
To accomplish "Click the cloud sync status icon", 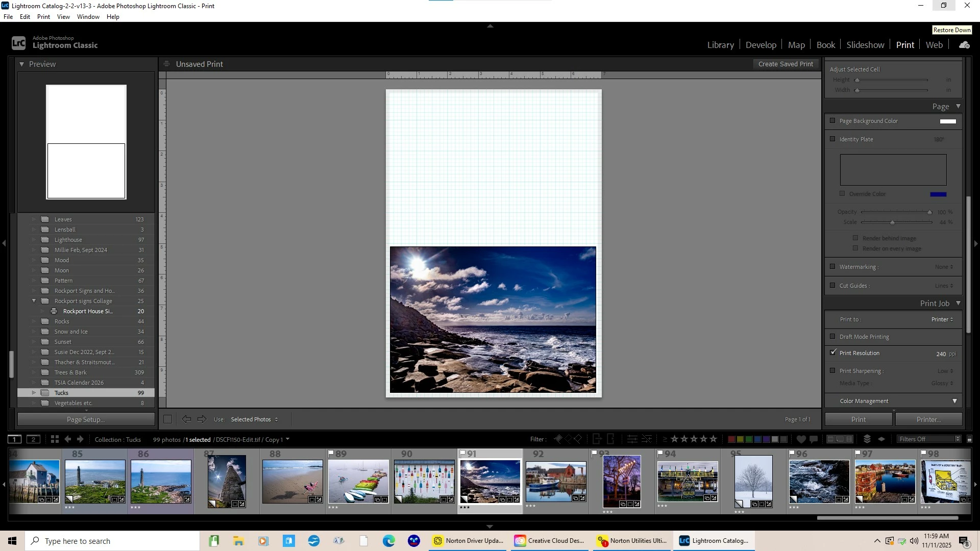I will pos(964,45).
